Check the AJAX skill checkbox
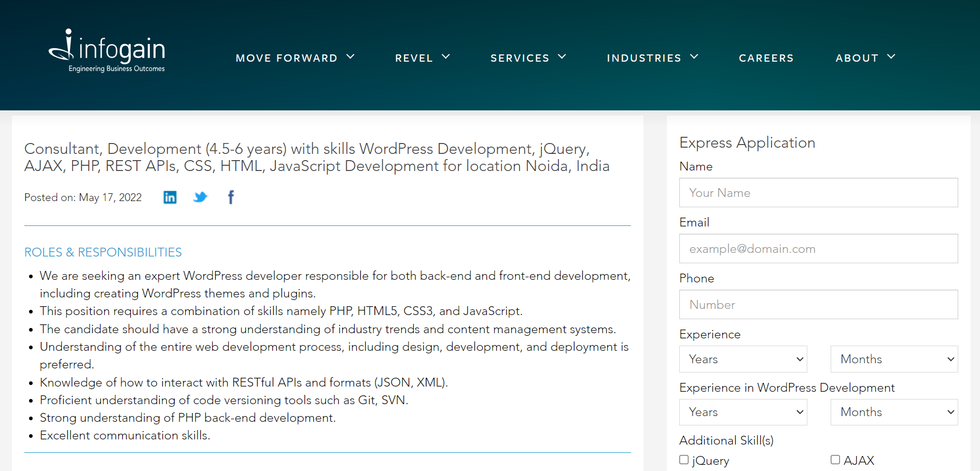This screenshot has height=471, width=980. pos(835,460)
